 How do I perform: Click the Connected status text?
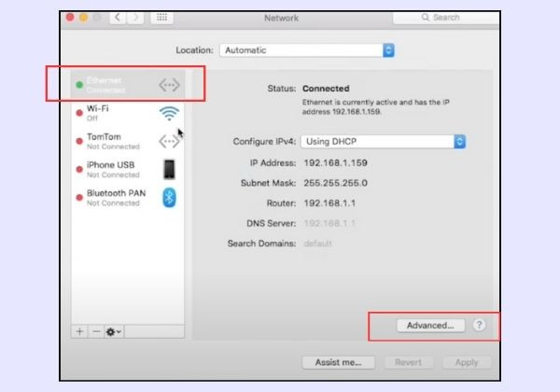pos(326,89)
